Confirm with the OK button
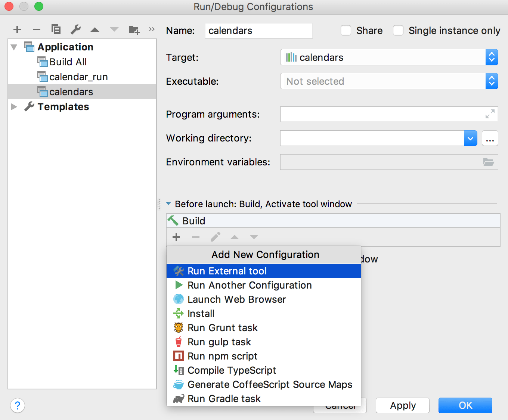The height and width of the screenshot is (420, 508). coord(465,405)
